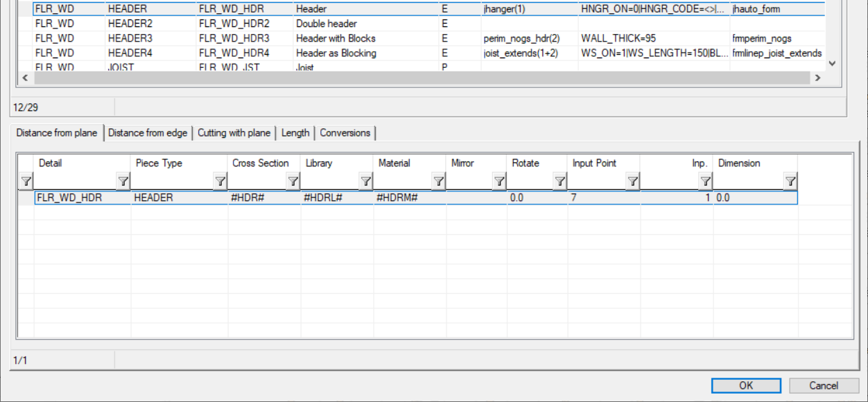
Task: Switch to the Distance from edge tab
Action: pos(148,133)
